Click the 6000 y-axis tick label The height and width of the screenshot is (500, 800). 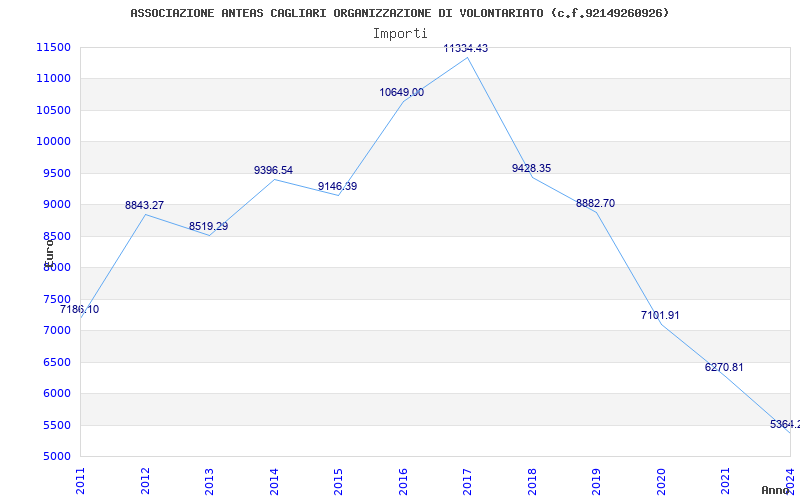pyautogui.click(x=56, y=393)
